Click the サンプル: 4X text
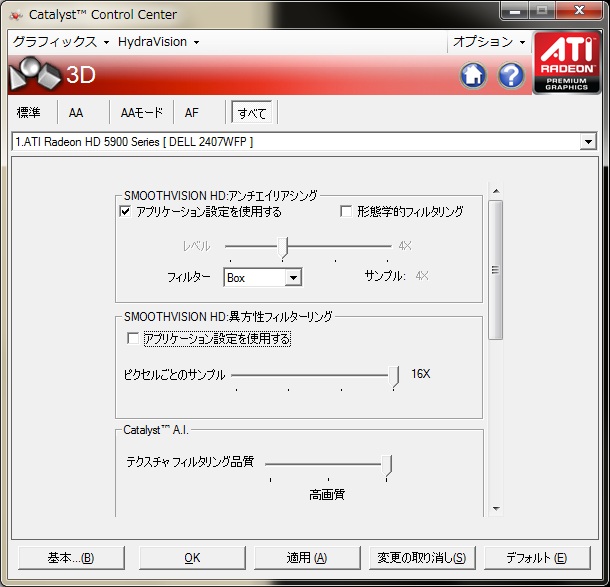610x587 pixels. (396, 276)
